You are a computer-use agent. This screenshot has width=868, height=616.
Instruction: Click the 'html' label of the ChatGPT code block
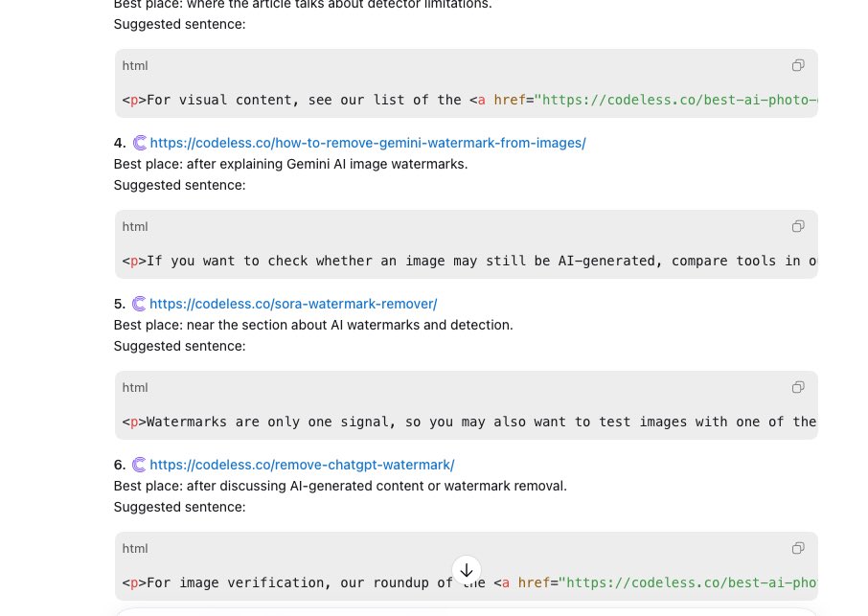135,549
